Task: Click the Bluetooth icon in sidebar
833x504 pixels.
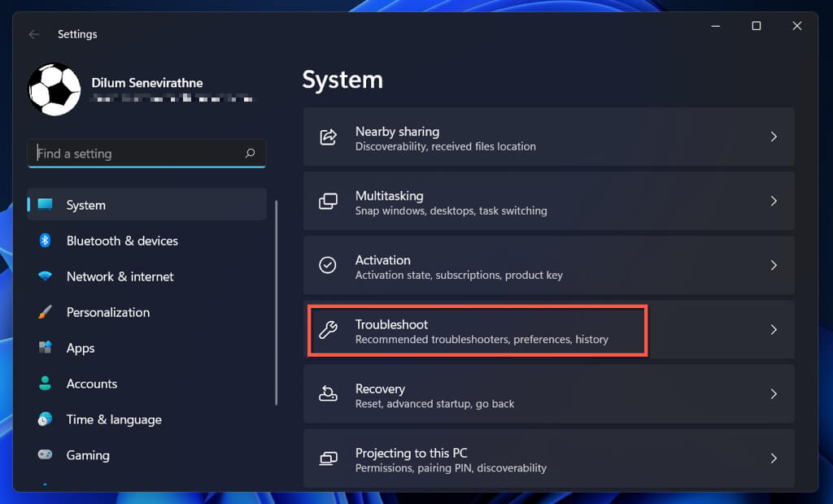Action: tap(46, 240)
